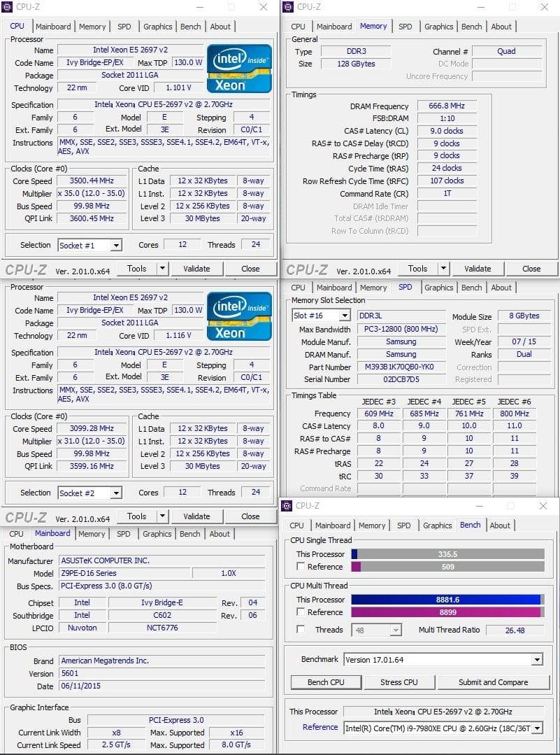Click the CPU-Z app icon in the Bench window title bar
This screenshot has height=755, width=560.
[x=287, y=506]
